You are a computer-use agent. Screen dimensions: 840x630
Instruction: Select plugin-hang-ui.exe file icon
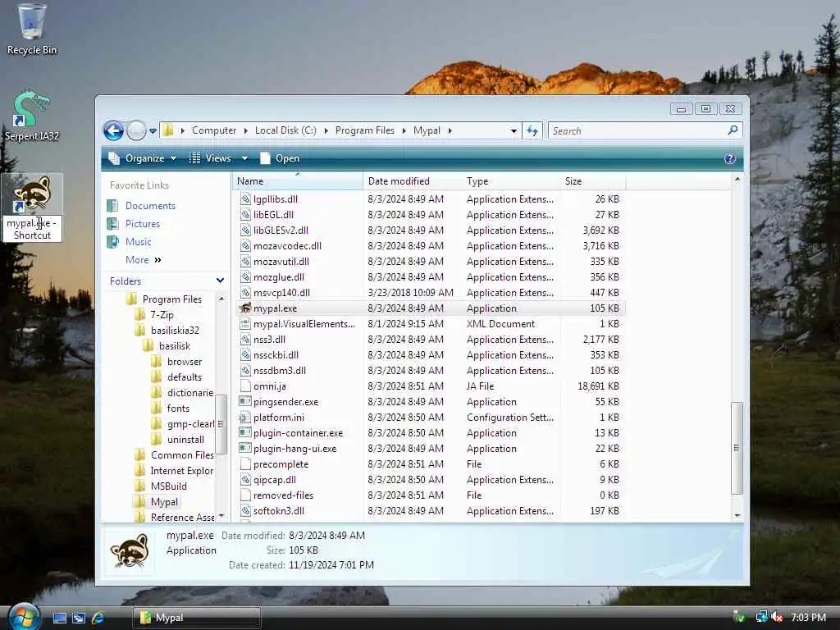[x=244, y=449]
